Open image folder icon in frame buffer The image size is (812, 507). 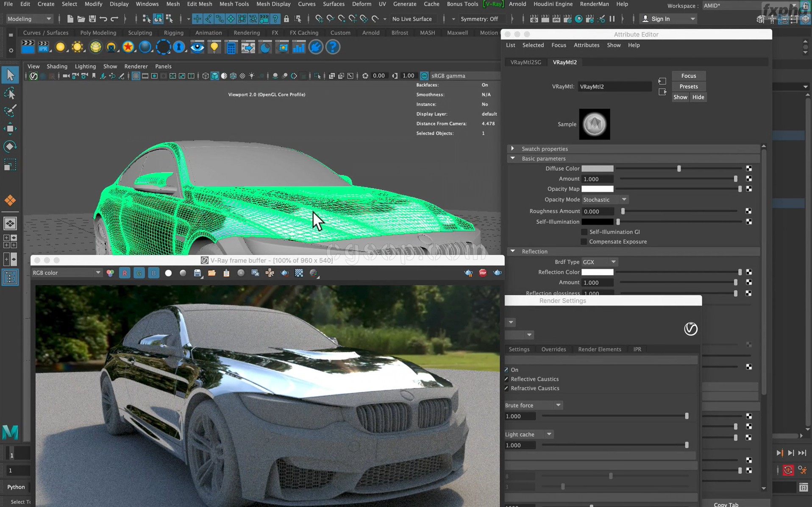pyautogui.click(x=212, y=273)
